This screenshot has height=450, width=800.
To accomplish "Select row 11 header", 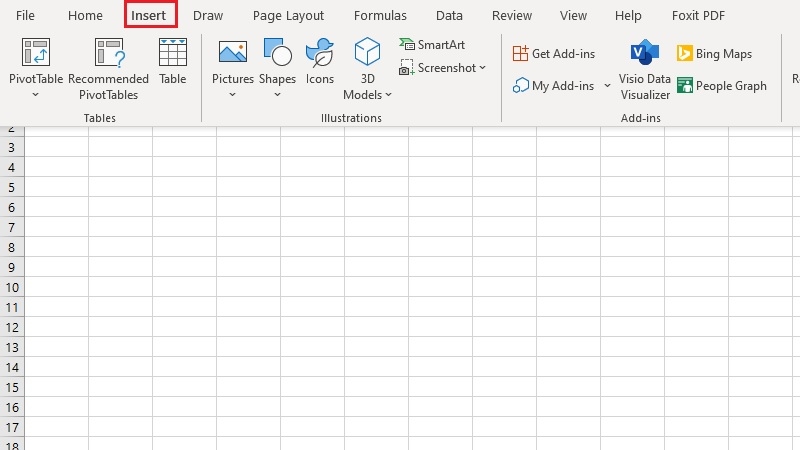I will [12, 307].
